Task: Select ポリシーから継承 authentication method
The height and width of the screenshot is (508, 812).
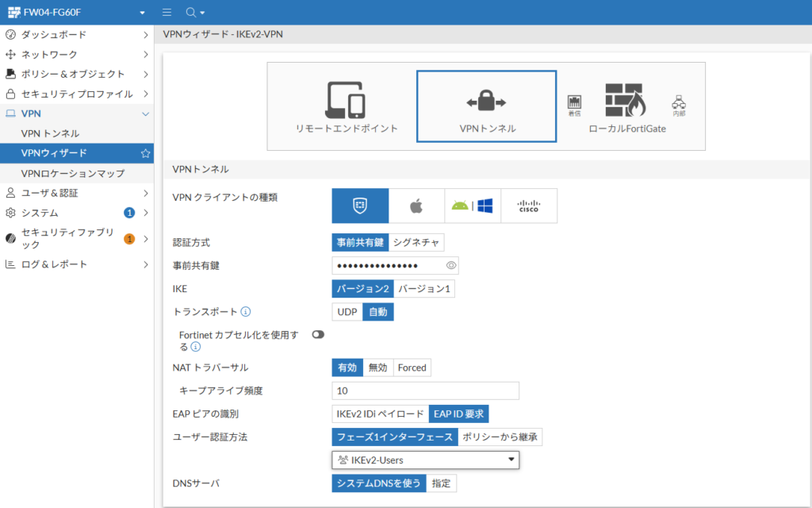Action: point(500,437)
